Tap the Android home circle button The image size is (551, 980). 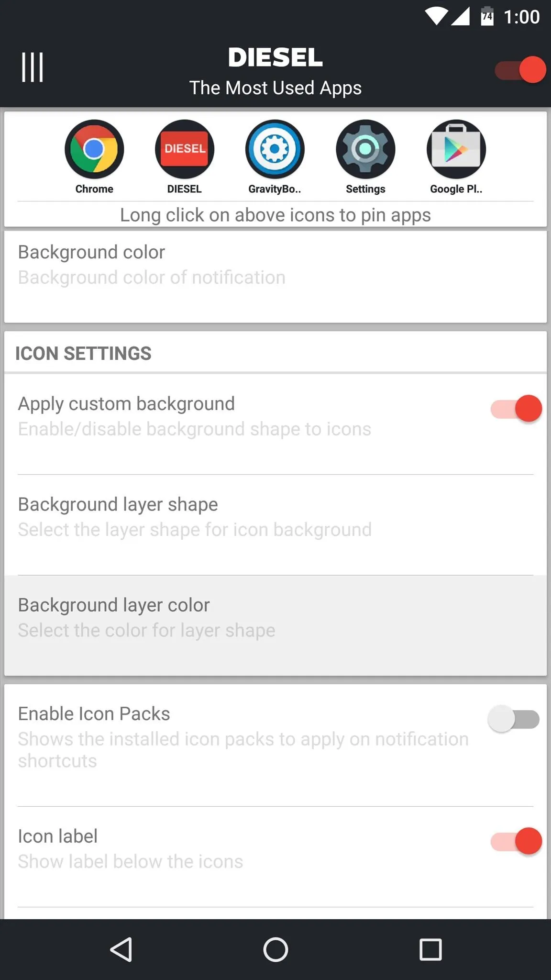(x=275, y=949)
